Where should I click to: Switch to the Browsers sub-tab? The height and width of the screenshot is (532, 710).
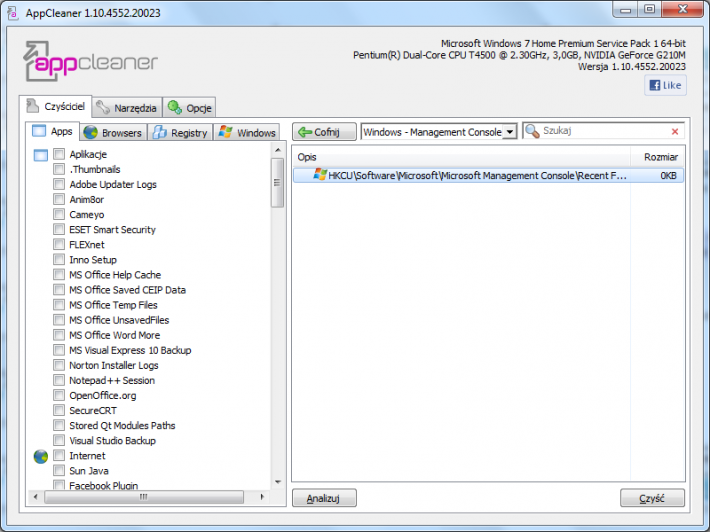tap(113, 133)
